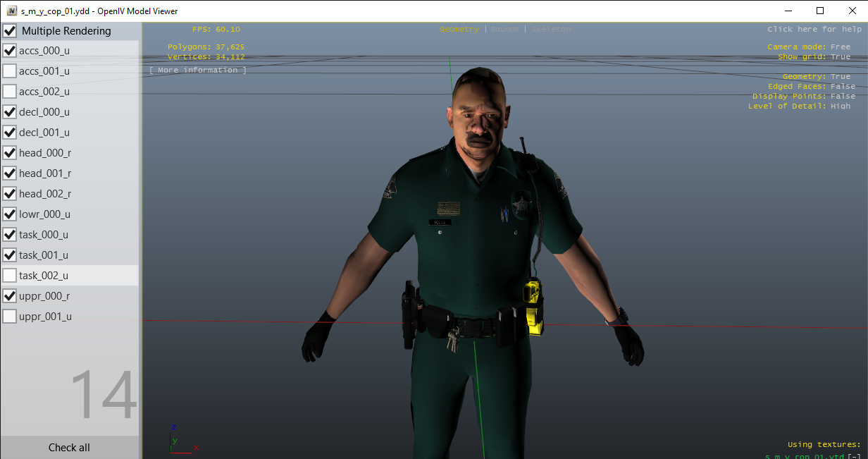Image resolution: width=868 pixels, height=459 pixels.
Task: Check the uppr_001_u component
Action: click(x=10, y=317)
